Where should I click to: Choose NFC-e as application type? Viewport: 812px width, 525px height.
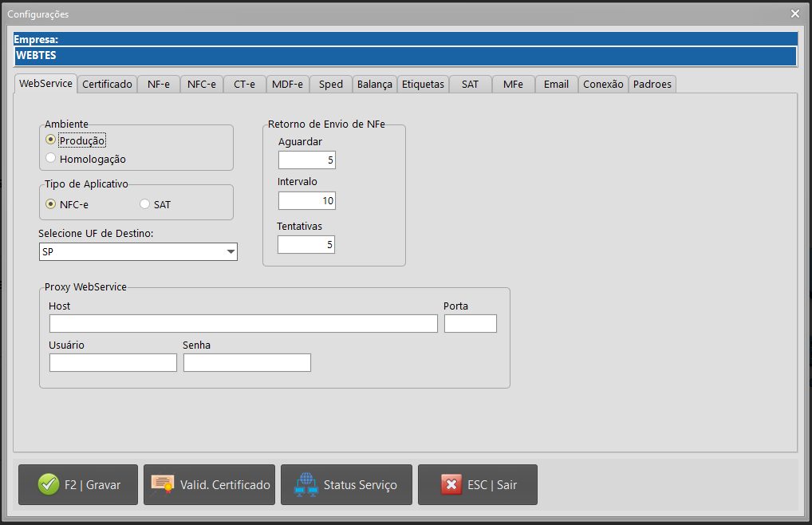(x=51, y=203)
